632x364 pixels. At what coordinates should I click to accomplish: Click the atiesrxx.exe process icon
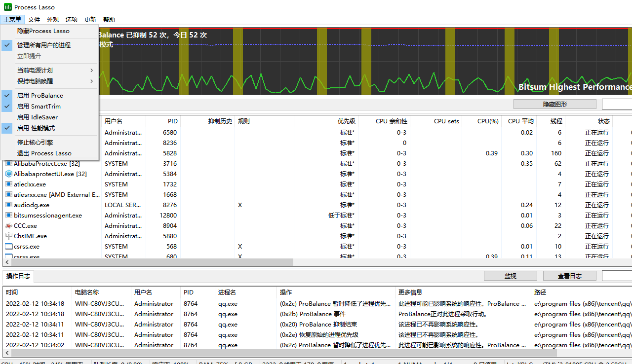(9, 194)
